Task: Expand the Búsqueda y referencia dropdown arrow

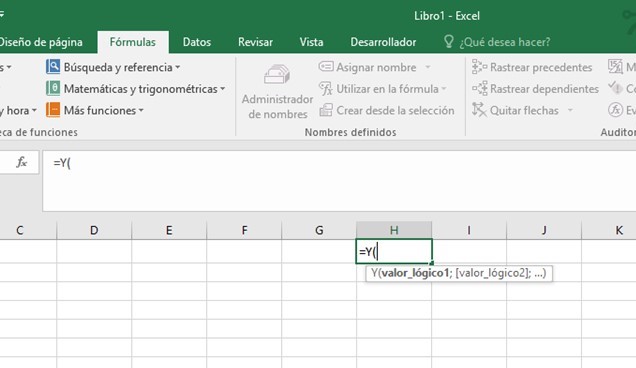Action: [x=178, y=67]
